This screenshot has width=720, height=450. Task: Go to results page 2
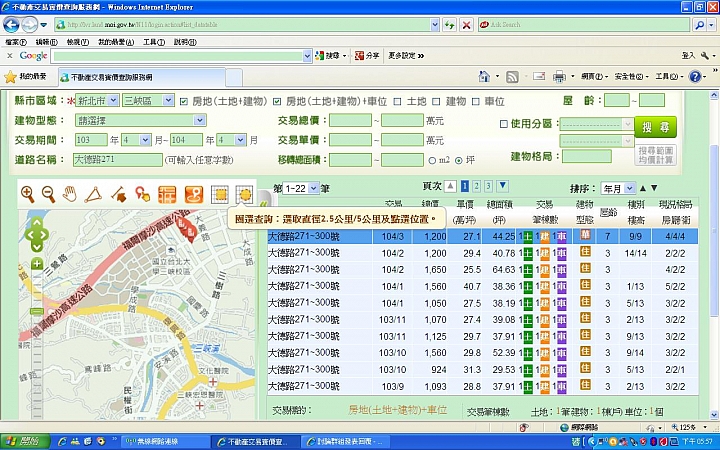pos(477,186)
